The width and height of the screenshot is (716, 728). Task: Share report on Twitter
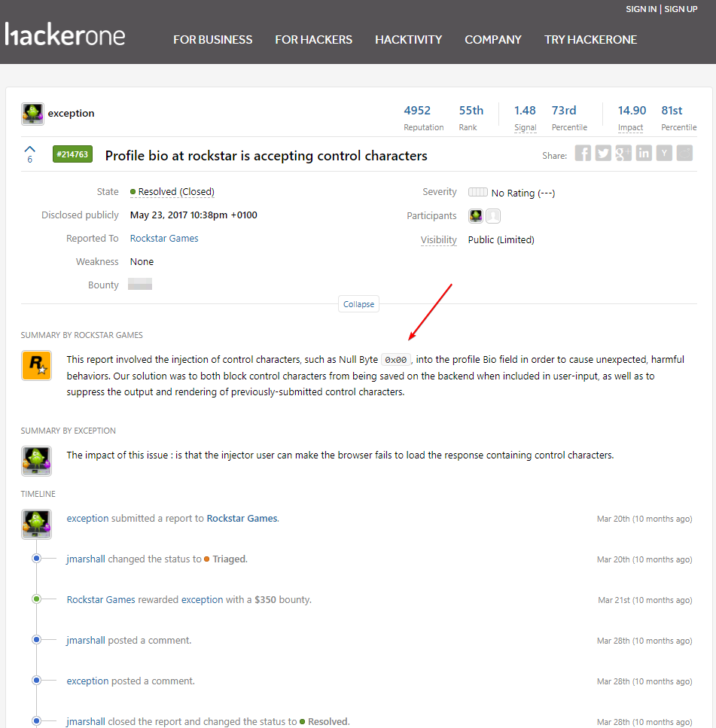click(x=603, y=154)
